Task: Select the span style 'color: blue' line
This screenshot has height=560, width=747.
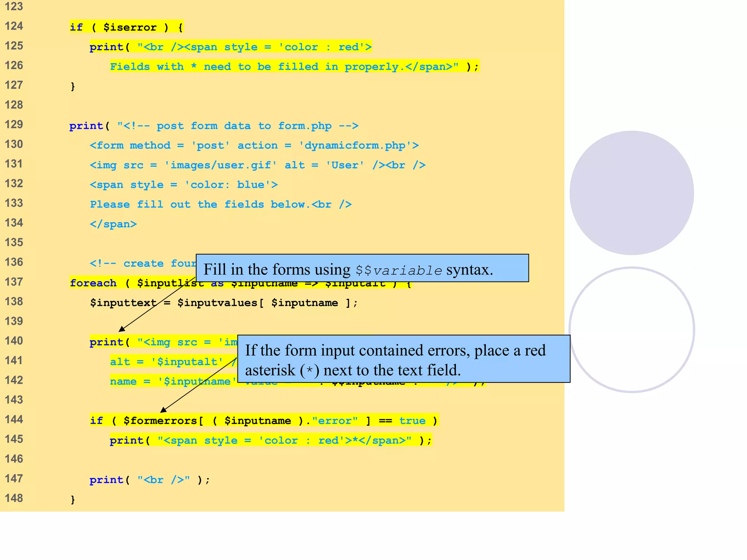Action: pos(184,185)
